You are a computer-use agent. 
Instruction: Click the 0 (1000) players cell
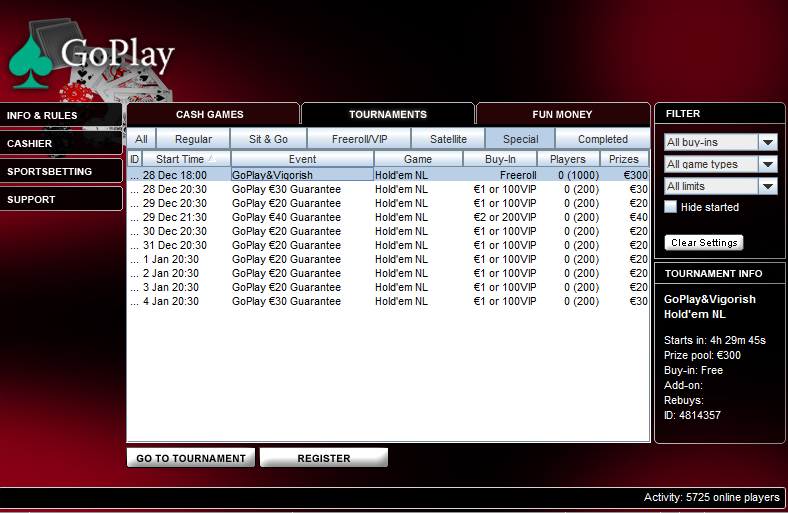(578, 175)
